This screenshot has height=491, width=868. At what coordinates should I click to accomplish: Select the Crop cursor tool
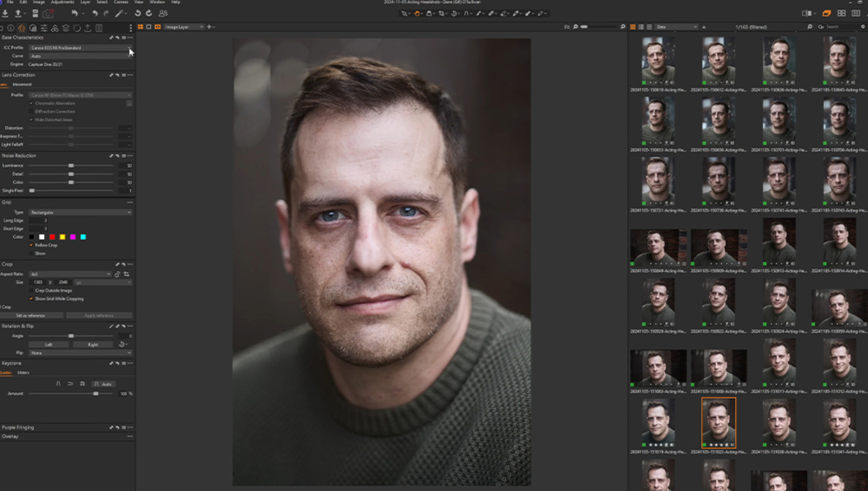pyautogui.click(x=442, y=13)
